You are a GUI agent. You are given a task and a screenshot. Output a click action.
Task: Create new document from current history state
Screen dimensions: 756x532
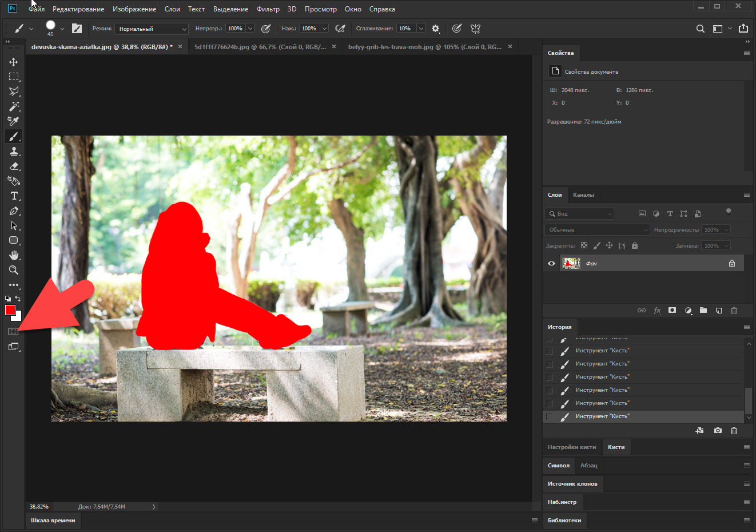(699, 431)
